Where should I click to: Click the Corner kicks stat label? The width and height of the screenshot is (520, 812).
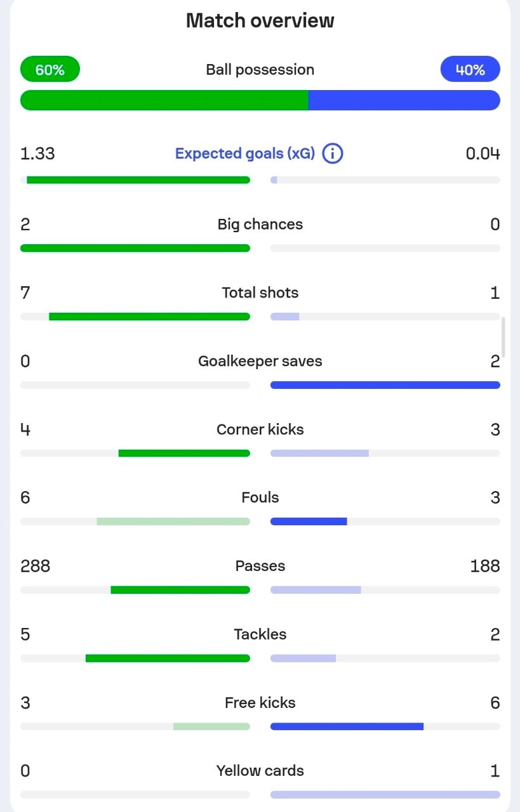(260, 429)
